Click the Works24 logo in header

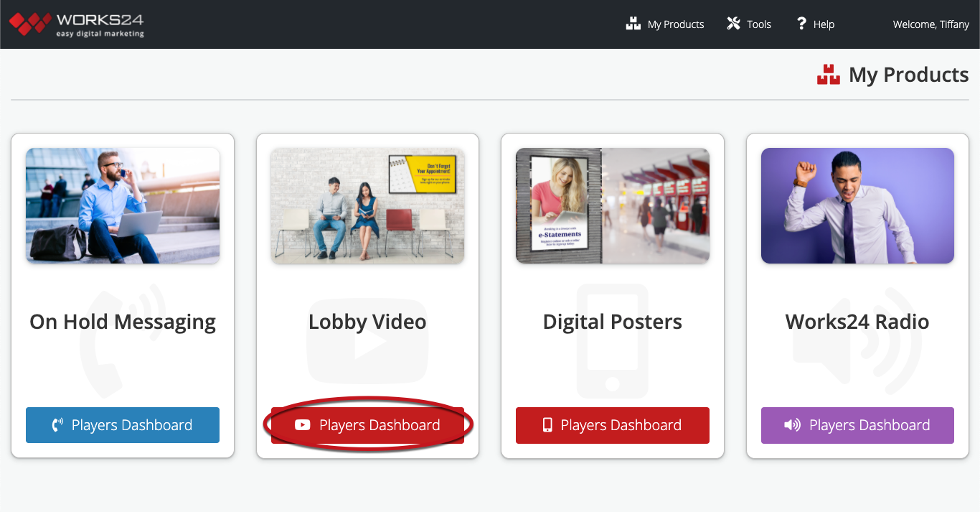point(77,24)
